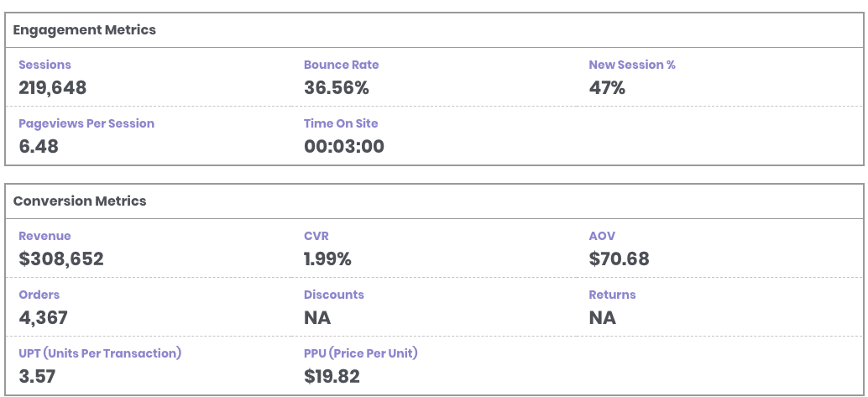868x397 pixels.
Task: Click the $70.68 AOV value
Action: pos(619,259)
